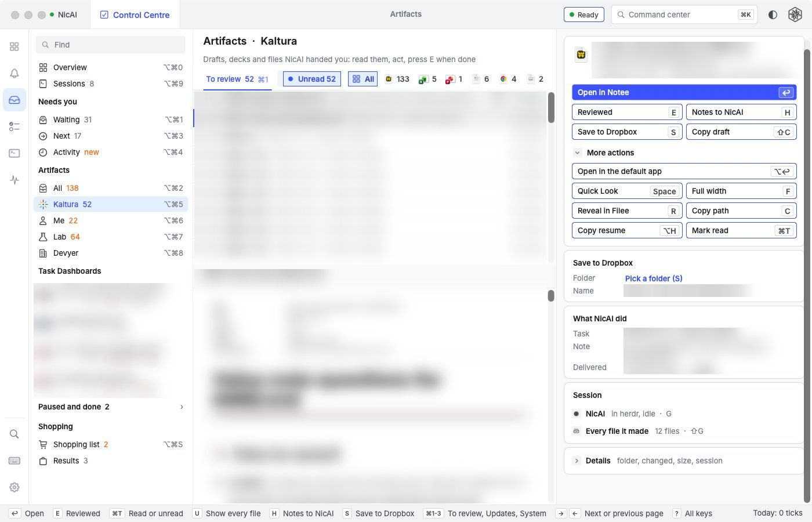
Task: Click the Quick Look button
Action: point(626,191)
